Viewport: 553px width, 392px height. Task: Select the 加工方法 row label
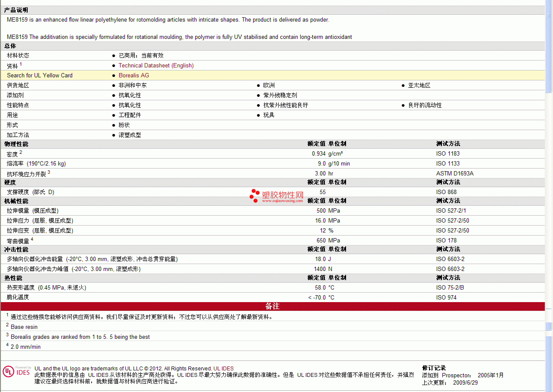pyautogui.click(x=18, y=135)
